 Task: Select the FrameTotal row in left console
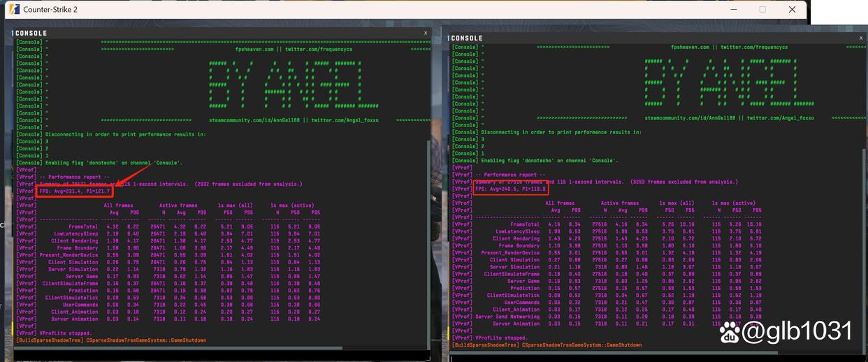(x=168, y=226)
